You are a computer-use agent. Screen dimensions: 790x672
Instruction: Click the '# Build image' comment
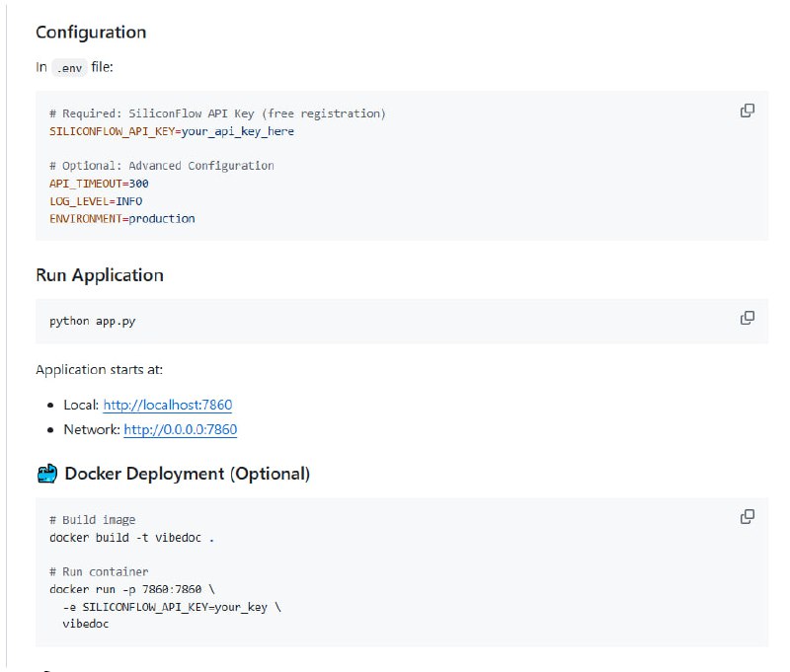pos(92,520)
